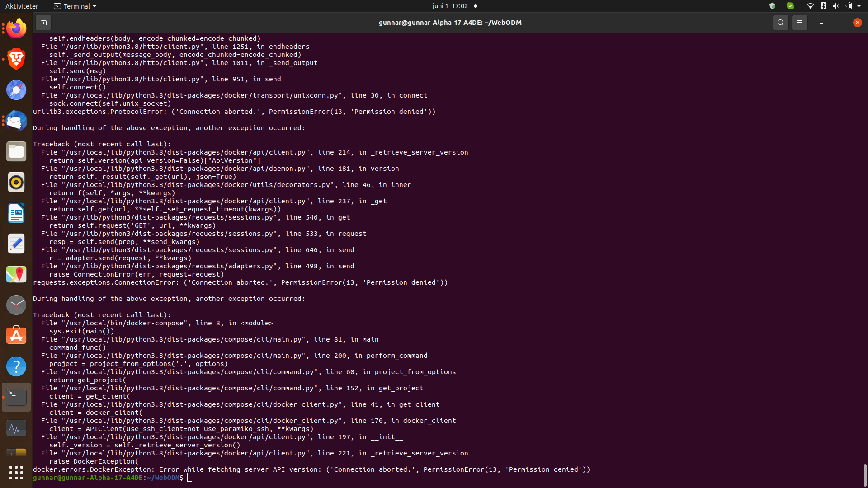Open the Files app from the dock
This screenshot has width=868, height=488.
pyautogui.click(x=16, y=151)
